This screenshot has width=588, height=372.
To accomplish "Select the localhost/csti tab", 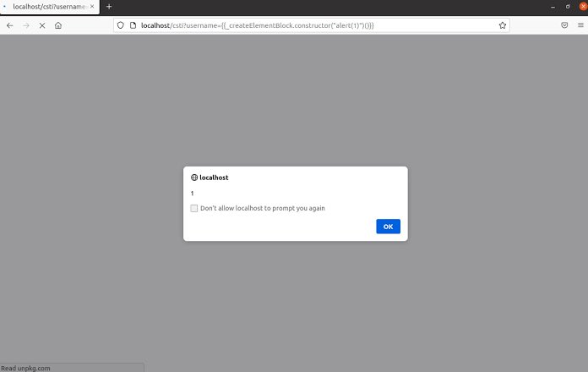I will pos(50,7).
